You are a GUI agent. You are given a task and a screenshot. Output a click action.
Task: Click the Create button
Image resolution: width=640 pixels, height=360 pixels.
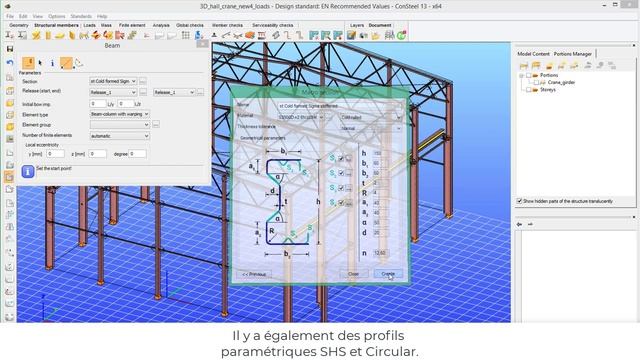388,274
